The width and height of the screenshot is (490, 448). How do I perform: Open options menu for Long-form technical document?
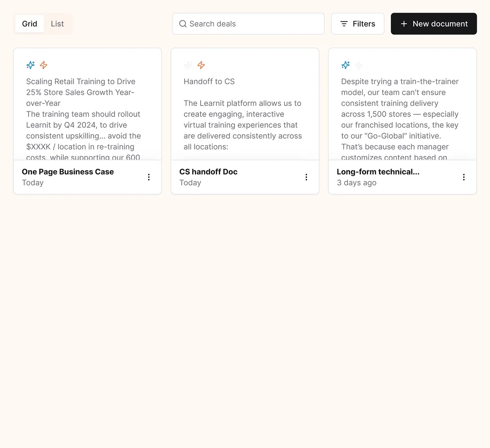pos(464,177)
